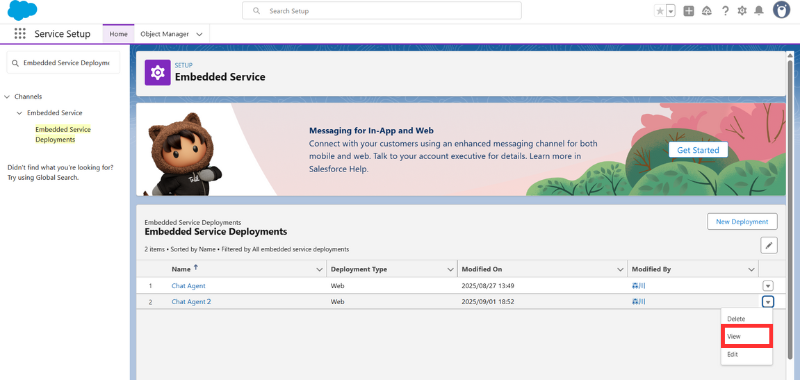The image size is (800, 380).
Task: Open the Deployment Type column chevron
Action: 451,269
